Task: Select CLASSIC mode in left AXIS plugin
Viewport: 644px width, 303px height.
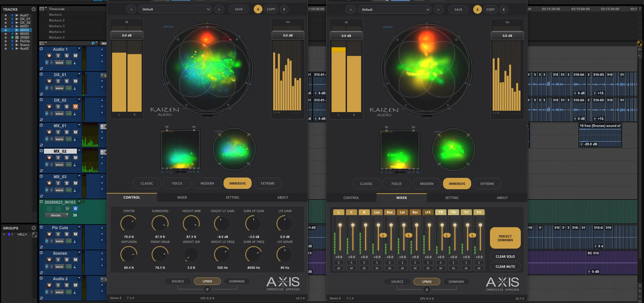Action: [x=147, y=183]
